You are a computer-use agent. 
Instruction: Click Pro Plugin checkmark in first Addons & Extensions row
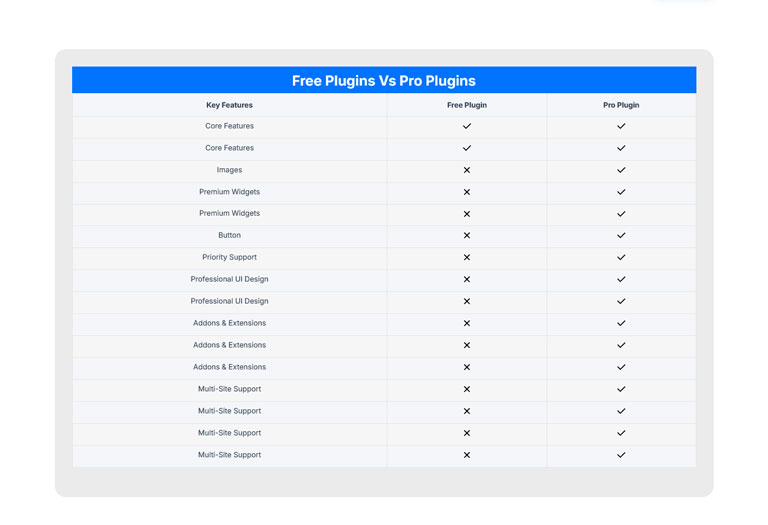pos(621,323)
